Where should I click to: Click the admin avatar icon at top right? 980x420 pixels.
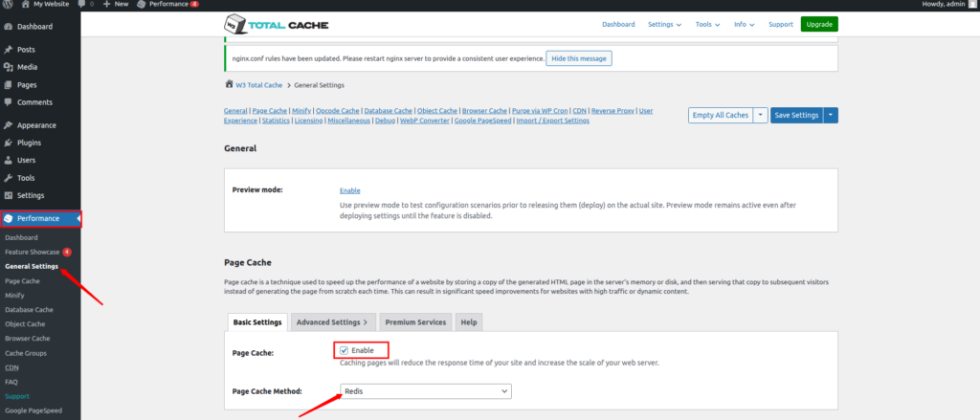pos(972,4)
